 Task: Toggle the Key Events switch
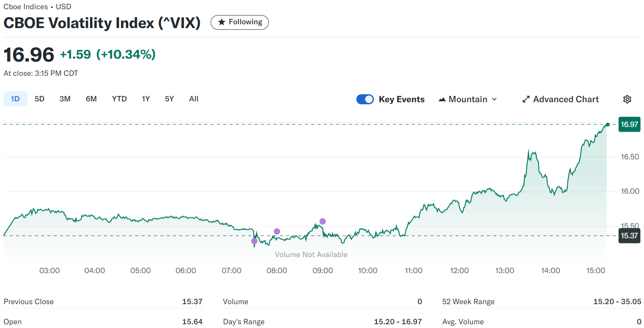pyautogui.click(x=365, y=99)
